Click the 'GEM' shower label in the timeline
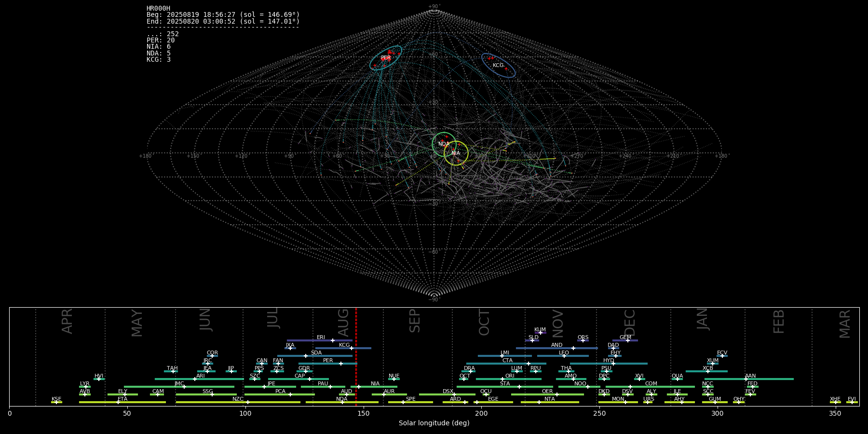The height and width of the screenshot is (434, 868). coord(625,338)
